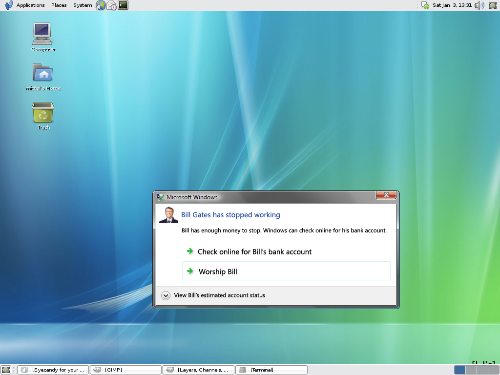Open the Computer desktop icon

[x=43, y=37]
